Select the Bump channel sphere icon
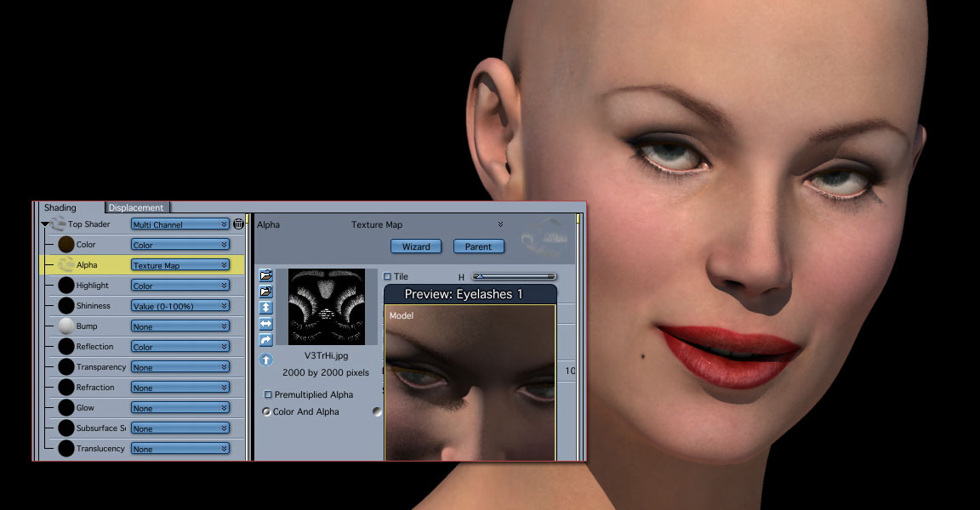The width and height of the screenshot is (980, 510). [66, 326]
